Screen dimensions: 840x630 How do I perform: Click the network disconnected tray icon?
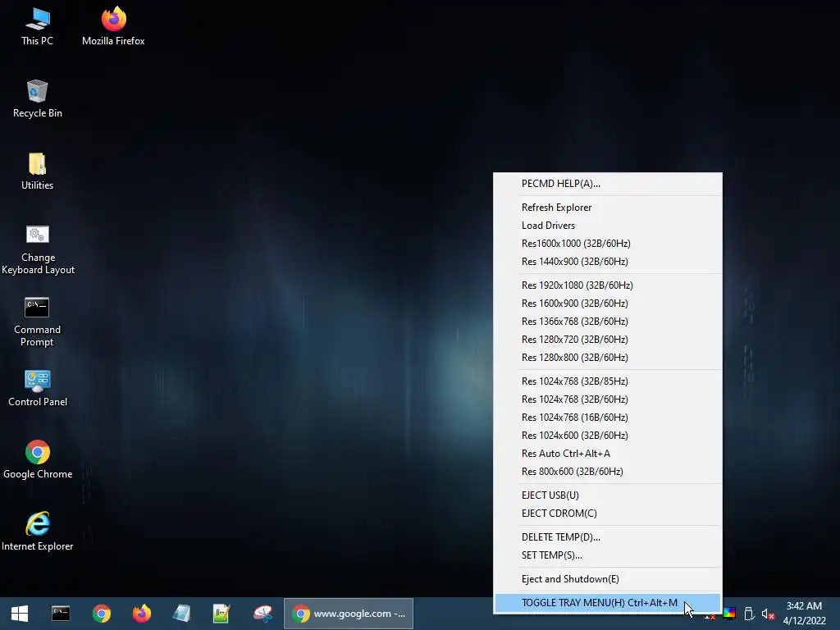pos(710,616)
